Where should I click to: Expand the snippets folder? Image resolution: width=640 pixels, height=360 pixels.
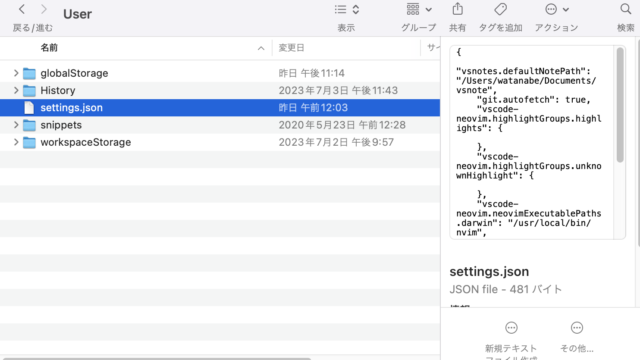point(16,125)
